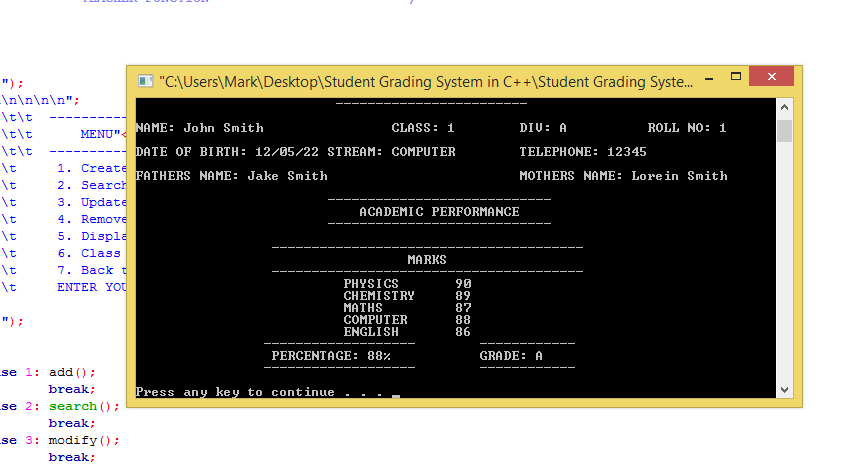Click the console scrollbar down arrow
The image size is (865, 469).
click(784, 390)
